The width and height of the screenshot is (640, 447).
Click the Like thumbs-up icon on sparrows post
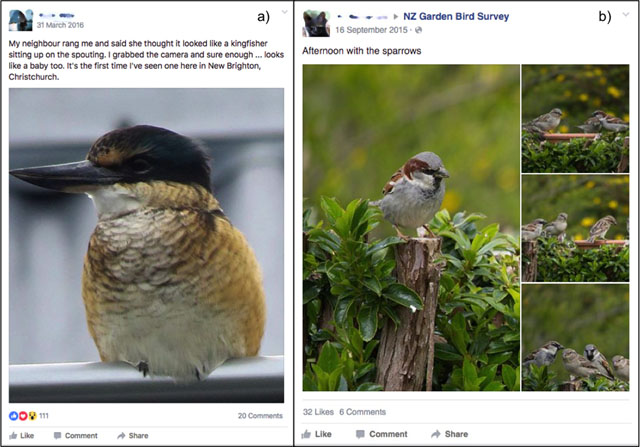click(306, 434)
